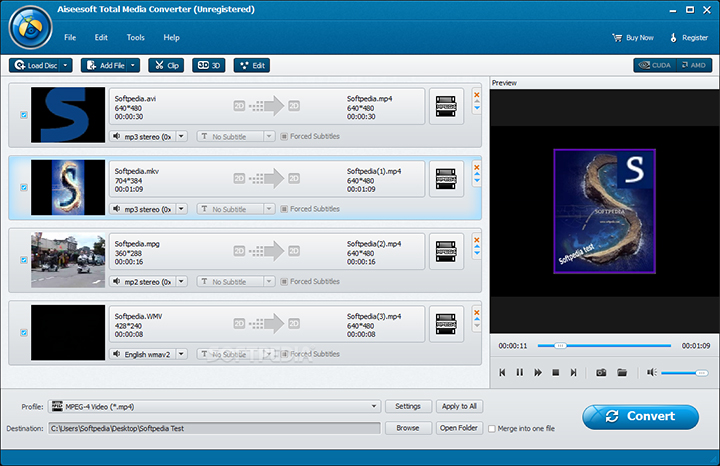Viewport: 720px width, 466px height.
Task: Open subtitle dropdown for Softpedia.mkv
Action: pyautogui.click(x=268, y=209)
